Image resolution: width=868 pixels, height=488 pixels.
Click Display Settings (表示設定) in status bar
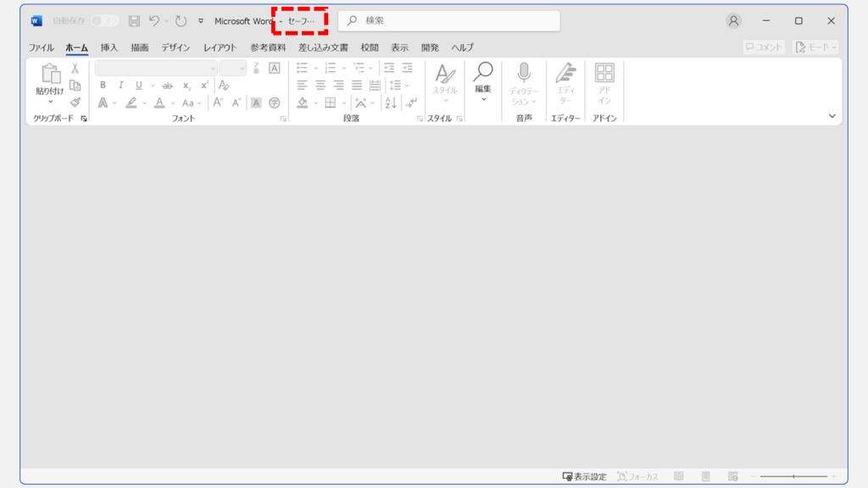pyautogui.click(x=585, y=476)
